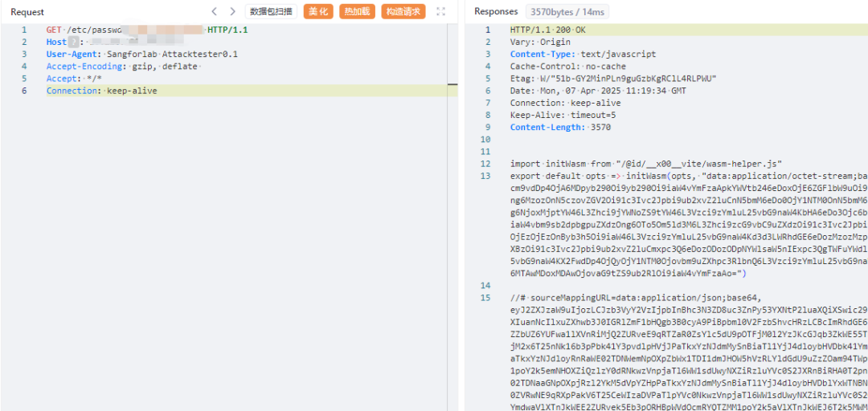Viewport: 868px width, 411px height.
Task: Click the sourceMappingURL comment line
Action: click(636, 298)
